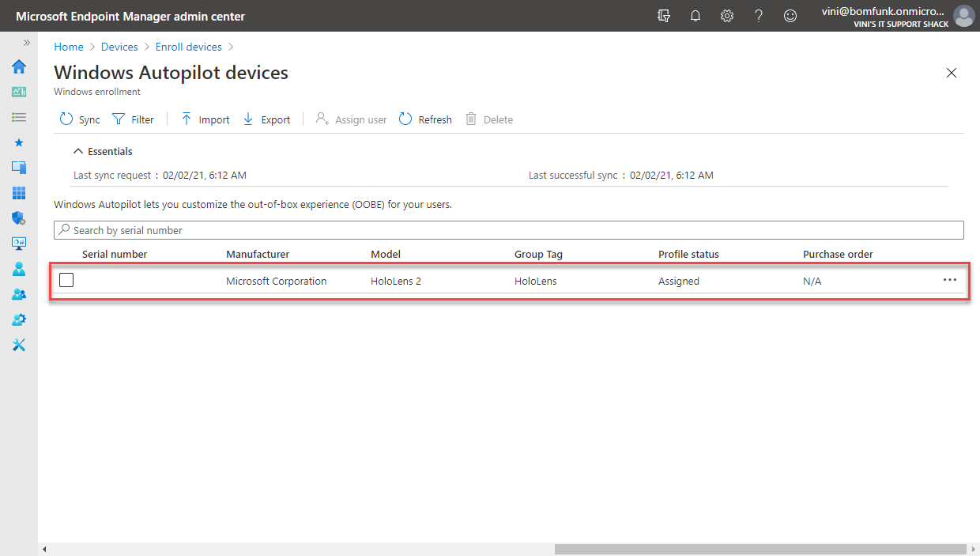This screenshot has width=980, height=556.
Task: Click Microsoft Endpoint Manager admin center title
Action: pos(130,16)
